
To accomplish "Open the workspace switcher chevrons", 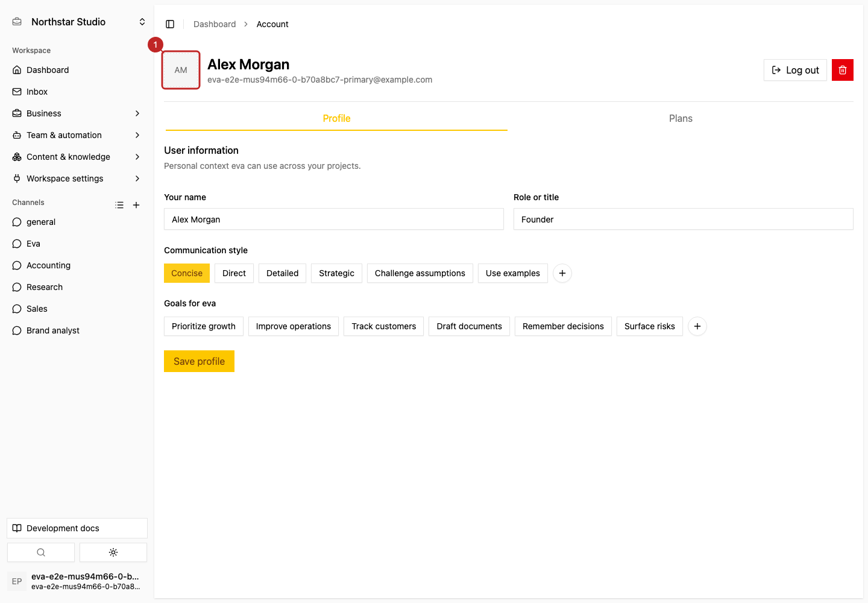I will pyautogui.click(x=142, y=22).
